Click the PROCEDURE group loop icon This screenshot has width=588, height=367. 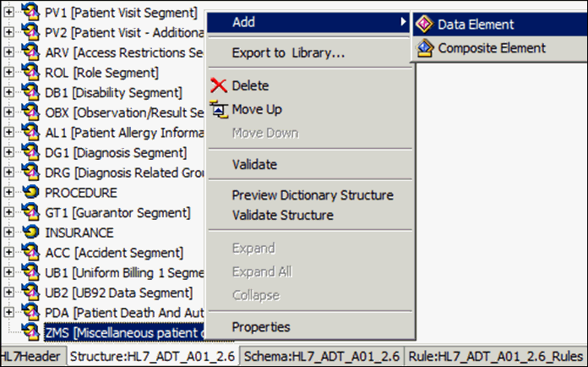pyautogui.click(x=30, y=193)
